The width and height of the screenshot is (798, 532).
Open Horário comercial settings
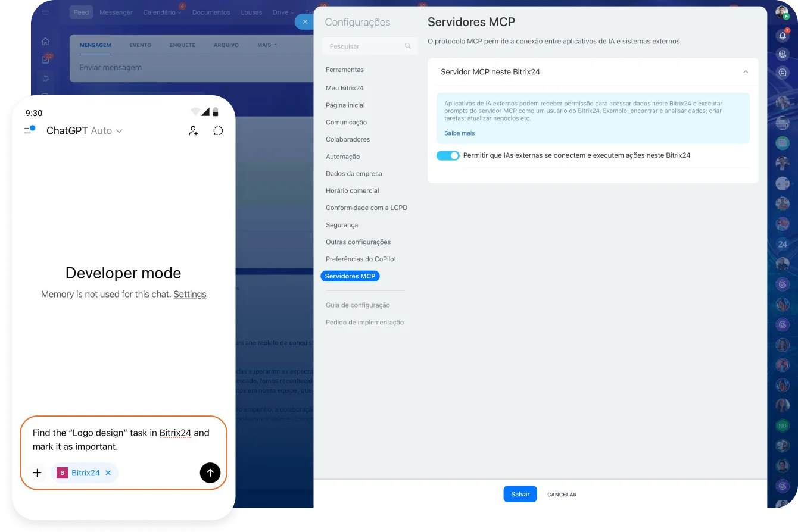pos(353,191)
